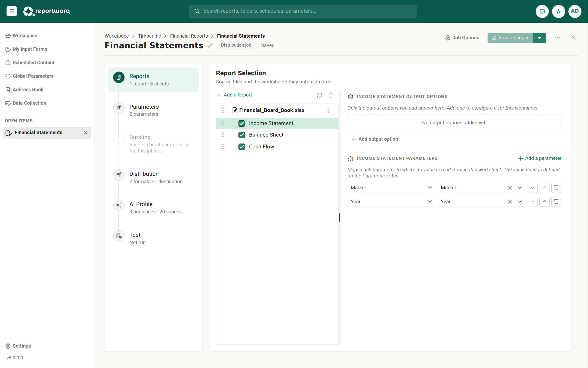Image resolution: width=588 pixels, height=368 pixels.
Task: Close Financial Statements open item in sidebar
Action: tap(86, 133)
